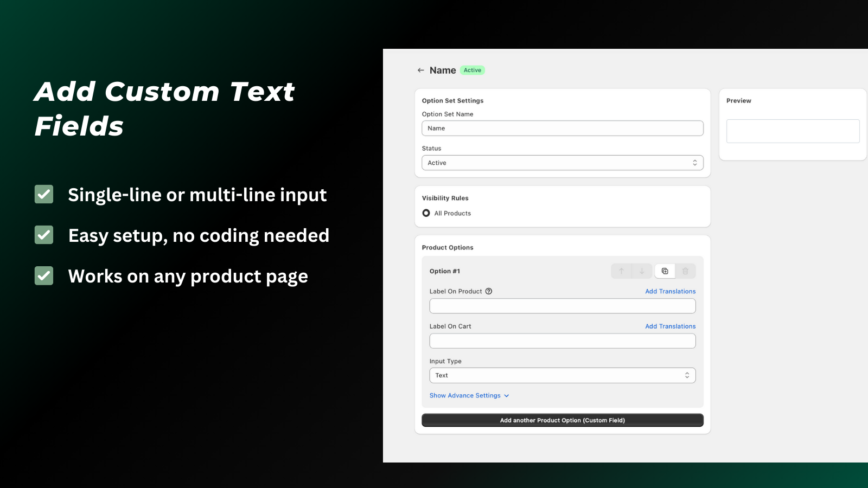
Task: Select the All Products radio button
Action: [426, 213]
